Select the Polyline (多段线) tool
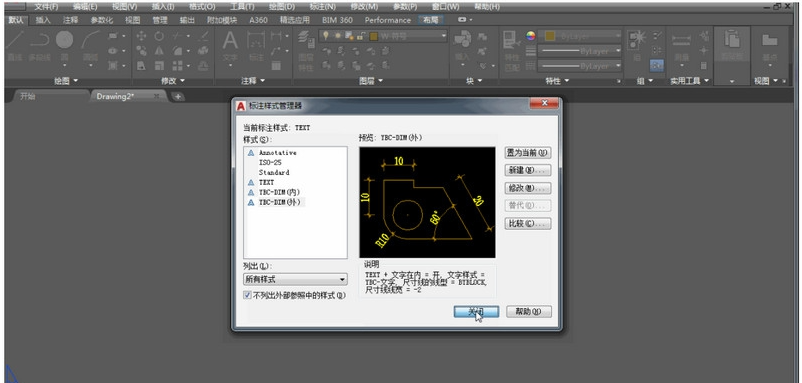 tap(40, 46)
